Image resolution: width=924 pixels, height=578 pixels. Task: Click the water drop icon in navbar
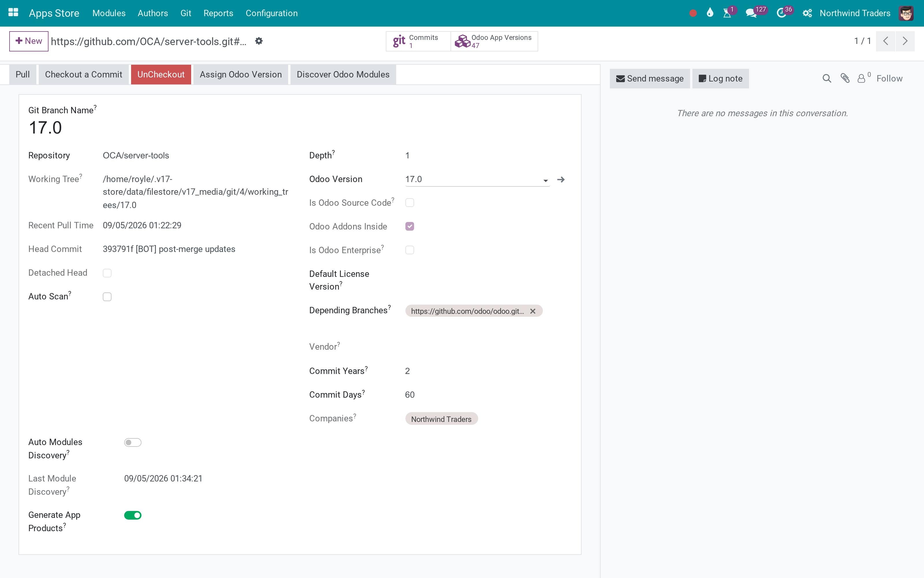tap(710, 13)
